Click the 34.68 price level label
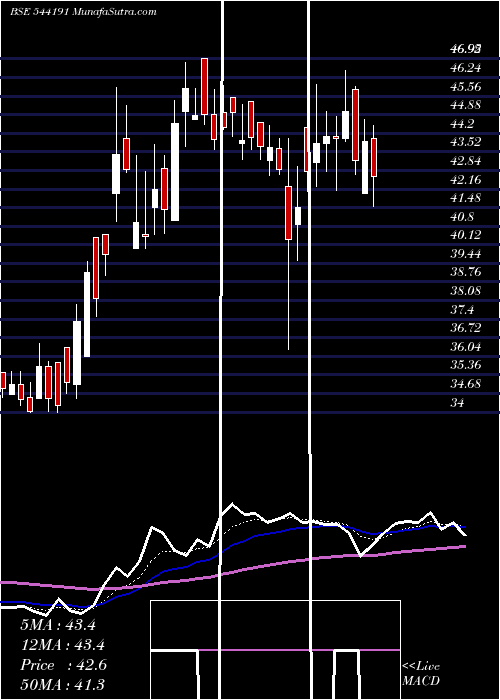The width and height of the screenshot is (500, 700). tap(466, 383)
